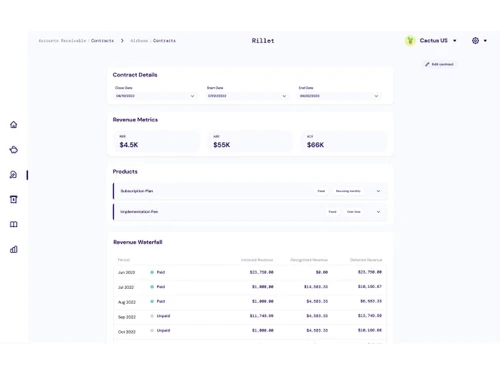Click the Invoiced Revenue column header
The width and height of the screenshot is (500, 375).
[257, 260]
